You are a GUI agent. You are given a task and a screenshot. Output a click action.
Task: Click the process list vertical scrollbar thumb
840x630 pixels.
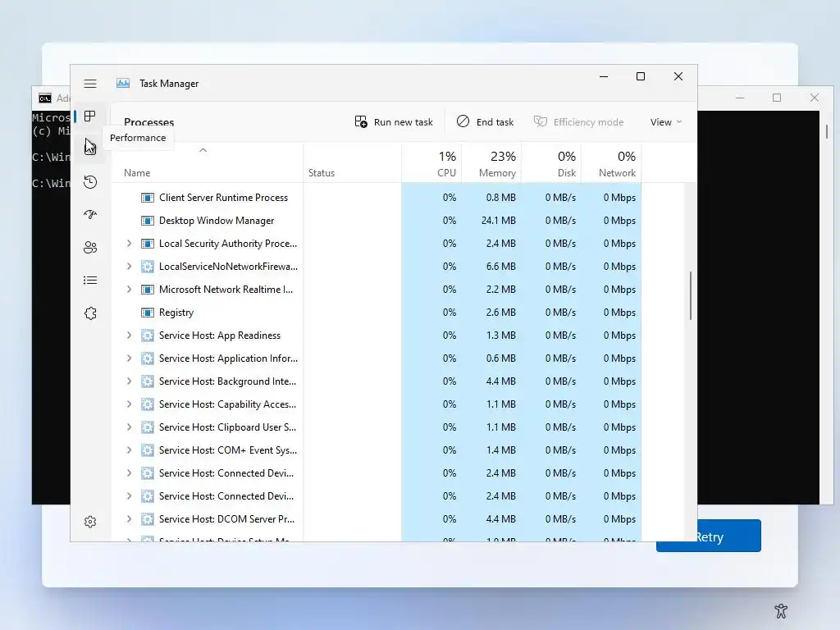pyautogui.click(x=691, y=295)
